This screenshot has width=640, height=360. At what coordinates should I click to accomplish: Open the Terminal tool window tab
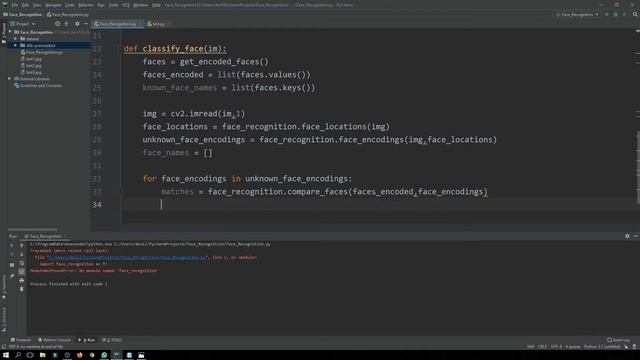coord(21,340)
